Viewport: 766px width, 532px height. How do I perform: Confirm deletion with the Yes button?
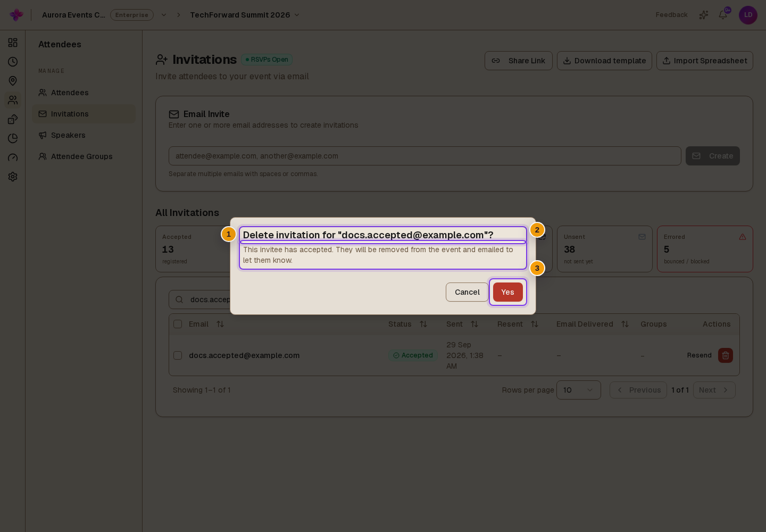point(507,292)
